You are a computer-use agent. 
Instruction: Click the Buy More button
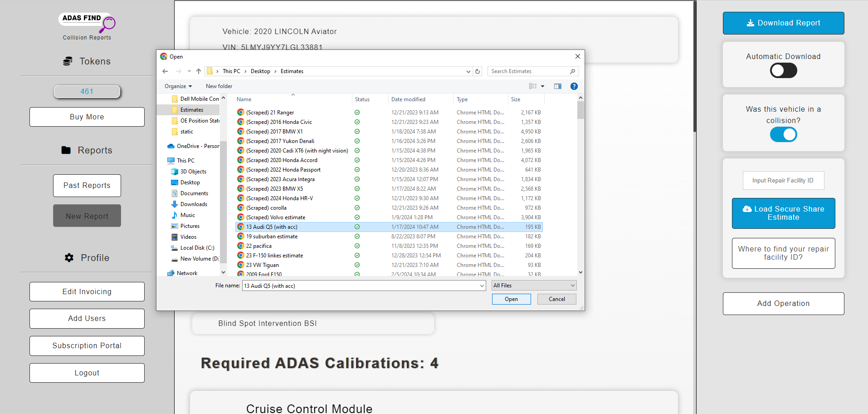point(87,117)
